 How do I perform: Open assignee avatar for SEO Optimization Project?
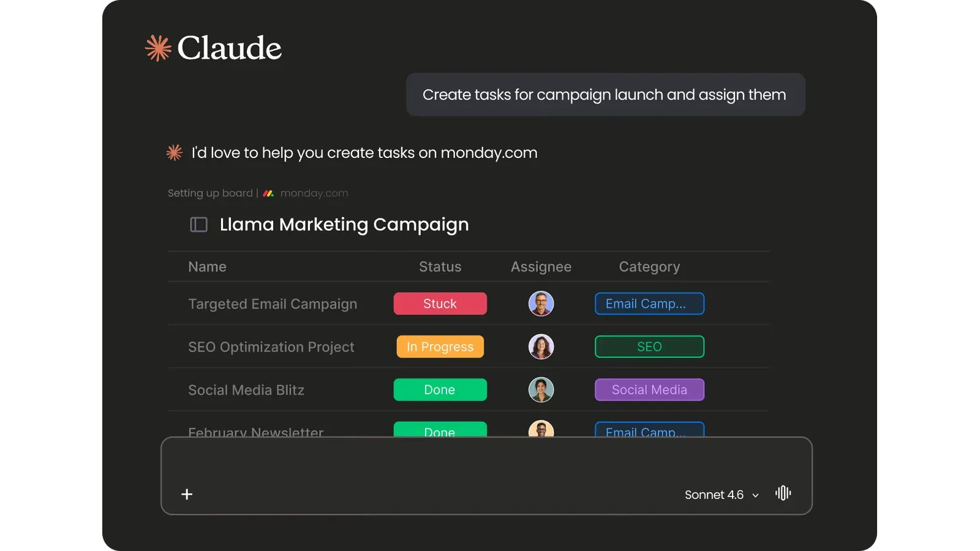(x=541, y=347)
